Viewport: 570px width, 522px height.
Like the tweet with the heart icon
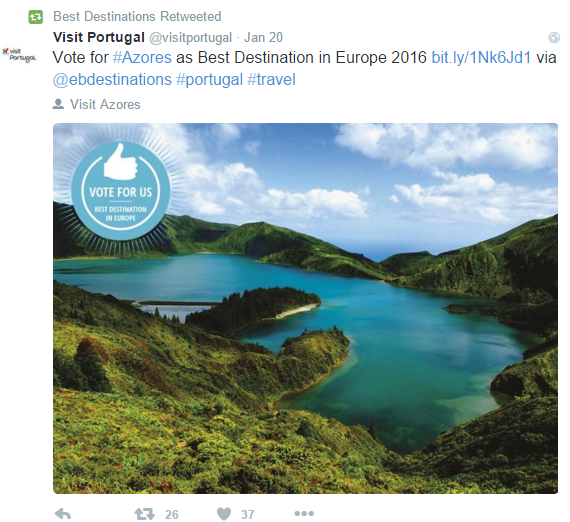[224, 514]
